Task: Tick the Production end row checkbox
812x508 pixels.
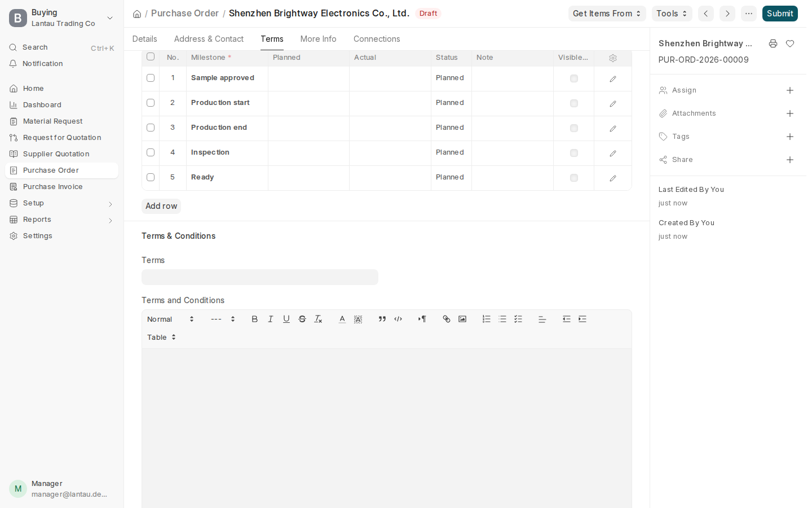Action: click(151, 128)
